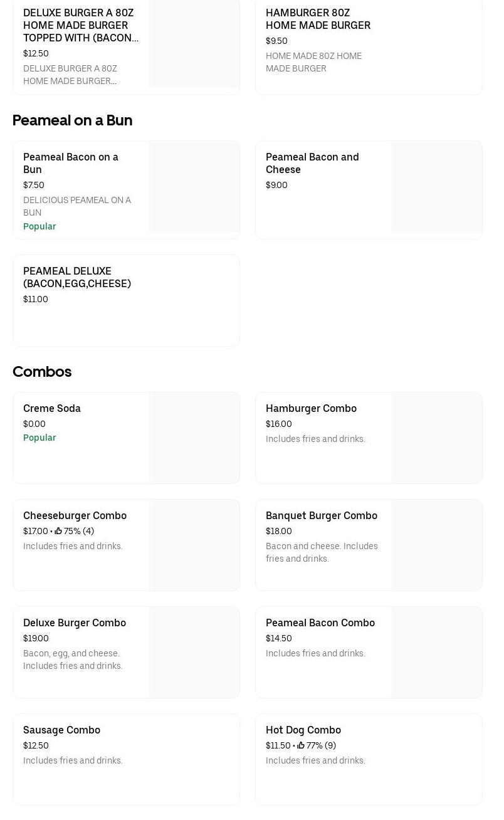Click the Peameal on a Bun heading
Screen dimensions: 504x820
pyautogui.click(x=72, y=120)
